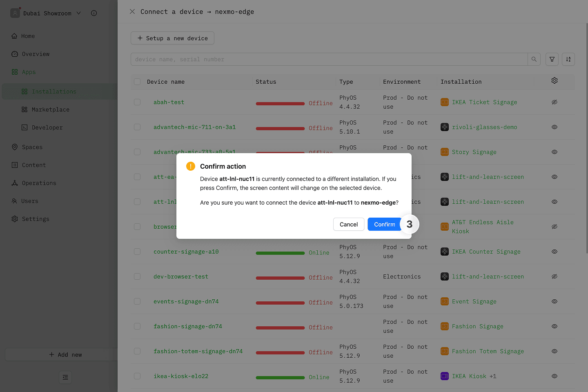Click Setup a new device button

172,38
